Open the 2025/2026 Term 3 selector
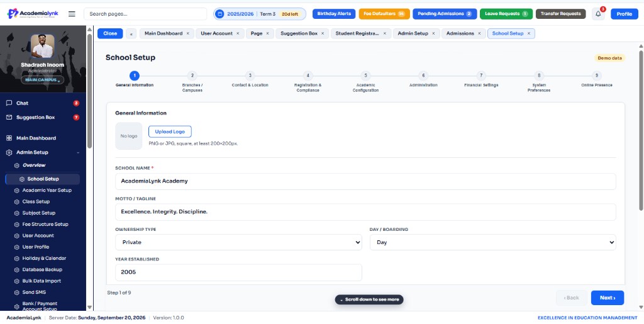644x324 pixels. (x=260, y=14)
